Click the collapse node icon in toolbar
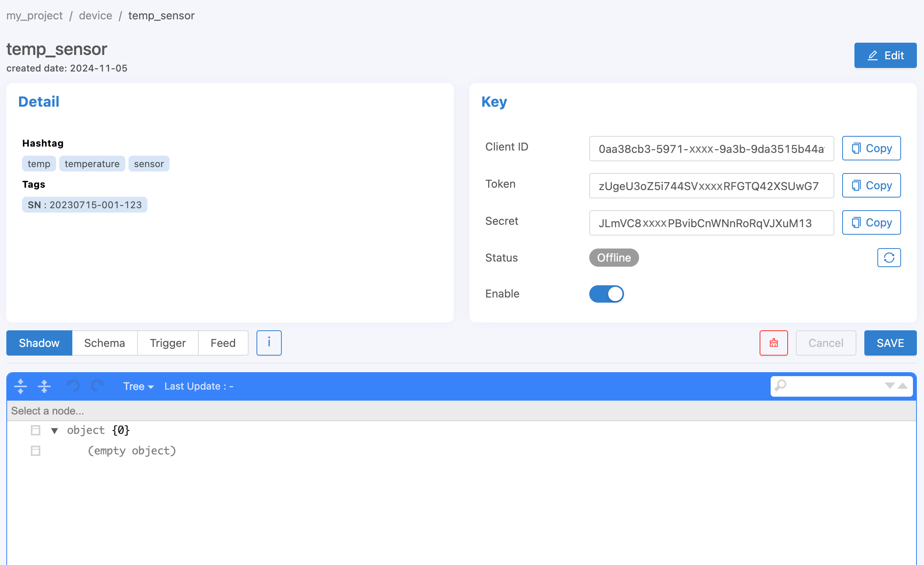The height and width of the screenshot is (565, 924). [x=43, y=386]
